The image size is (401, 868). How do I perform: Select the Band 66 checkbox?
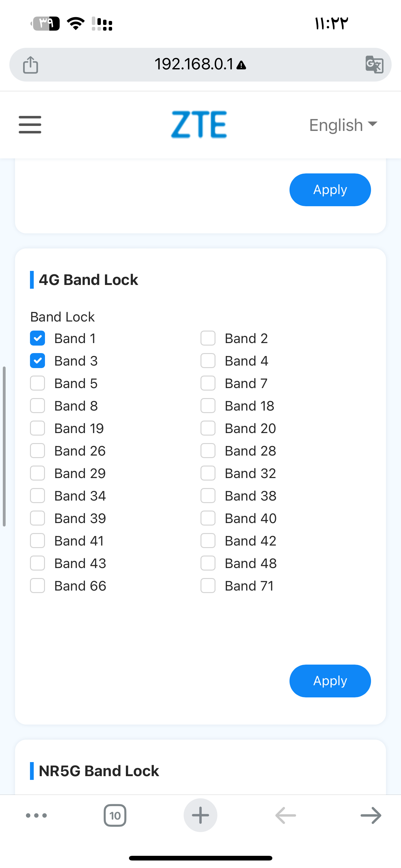pos(37,586)
